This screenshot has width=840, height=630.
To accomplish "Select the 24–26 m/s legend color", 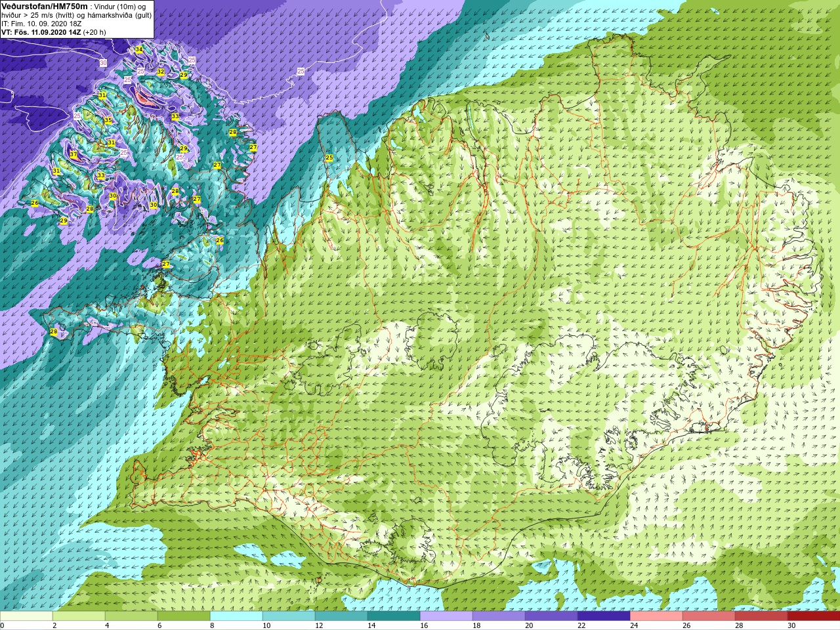I will tap(656, 616).
